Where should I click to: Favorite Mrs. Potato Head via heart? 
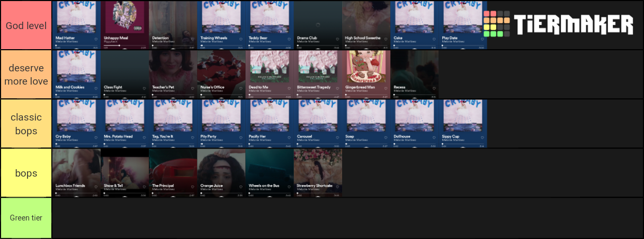(144, 137)
